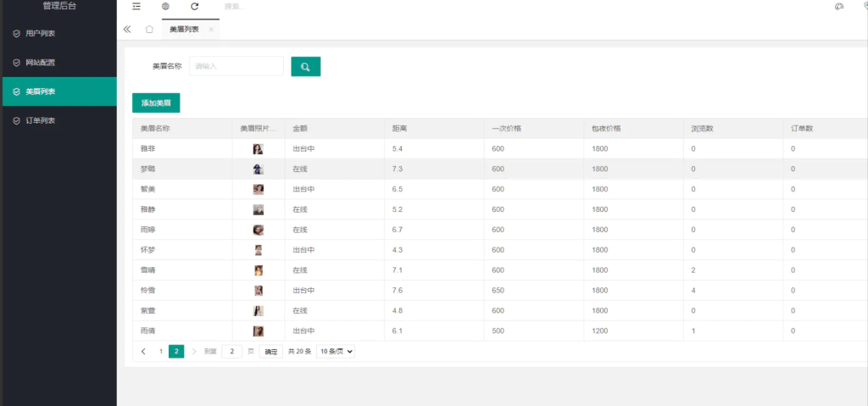Click view count 4 in 怜雪 row
Viewport: 868px width, 406px height.
[693, 290]
